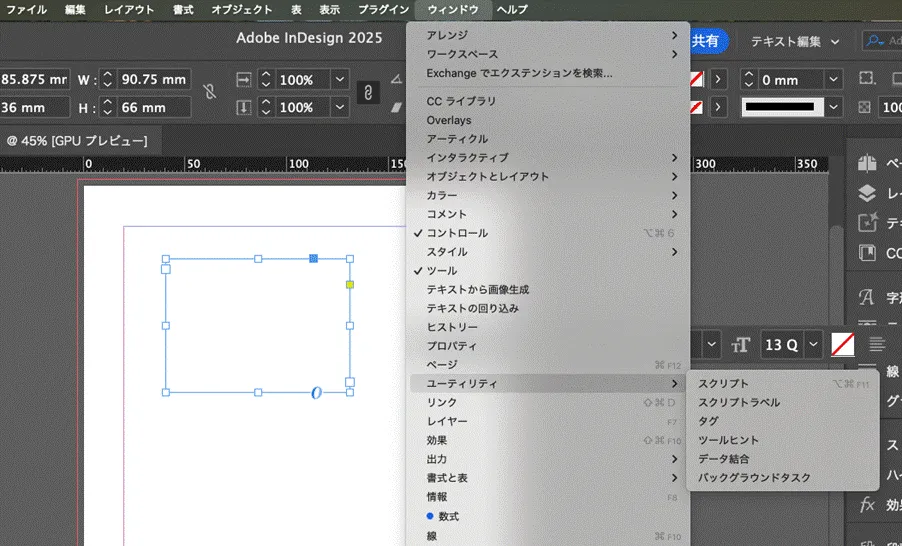902x546 pixels.
Task: Expand the アレンジ submenu
Action: tap(549, 35)
